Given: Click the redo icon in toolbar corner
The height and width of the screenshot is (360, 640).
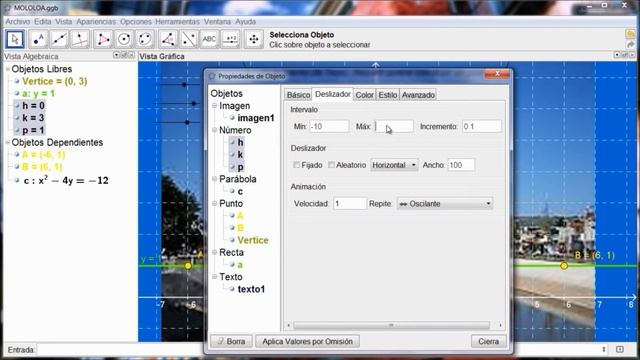Looking at the screenshot, I should [x=631, y=44].
